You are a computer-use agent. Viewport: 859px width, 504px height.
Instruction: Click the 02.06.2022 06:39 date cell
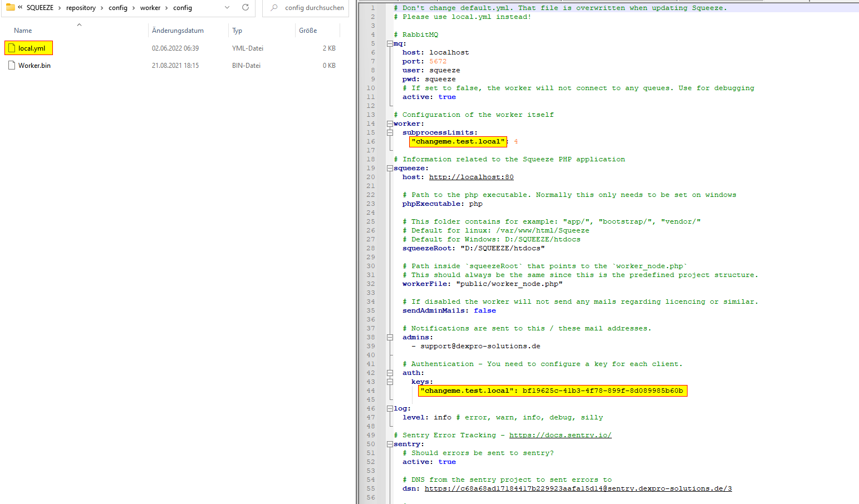175,48
